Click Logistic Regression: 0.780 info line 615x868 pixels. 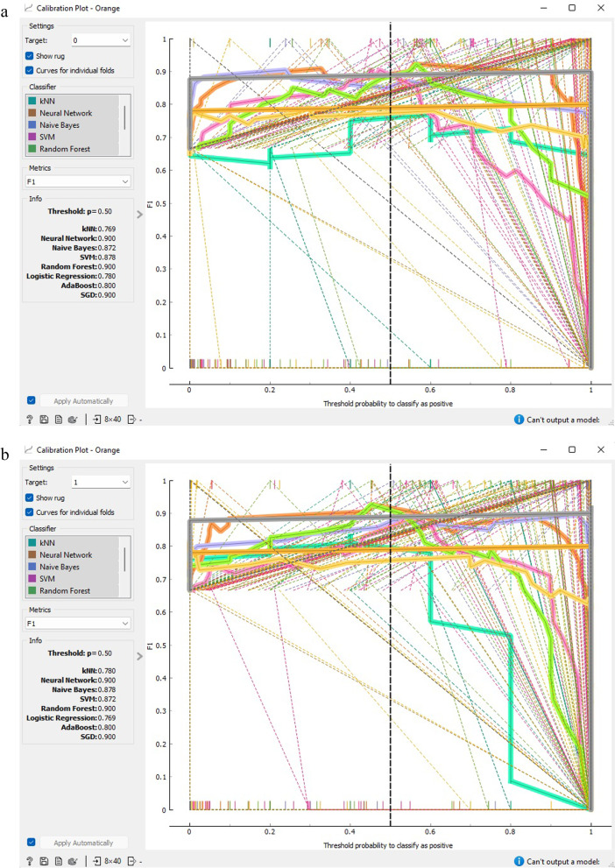point(71,276)
